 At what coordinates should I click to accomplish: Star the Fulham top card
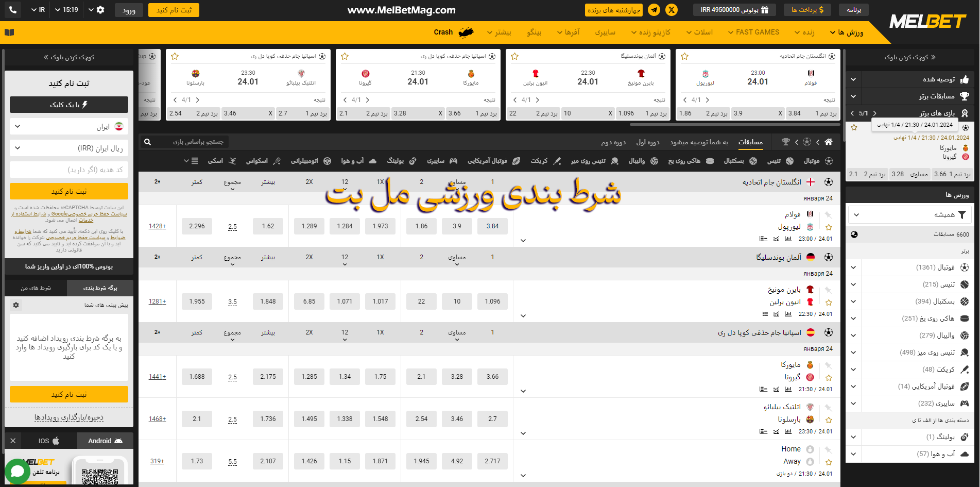pos(684,56)
